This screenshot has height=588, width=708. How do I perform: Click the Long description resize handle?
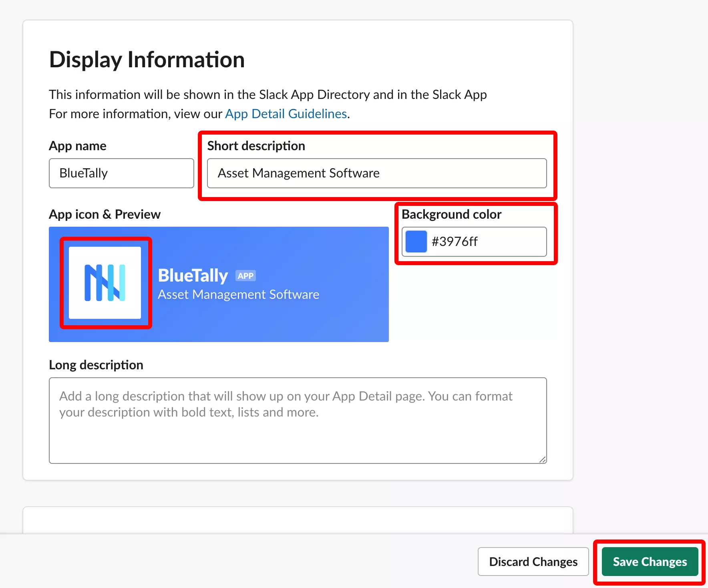[x=543, y=459]
